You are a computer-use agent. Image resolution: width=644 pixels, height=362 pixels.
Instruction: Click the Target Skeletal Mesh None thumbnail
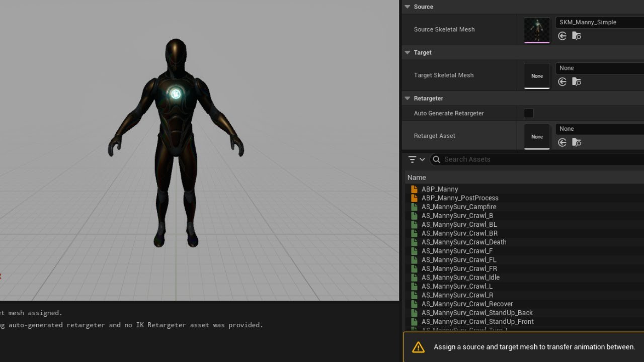537,76
